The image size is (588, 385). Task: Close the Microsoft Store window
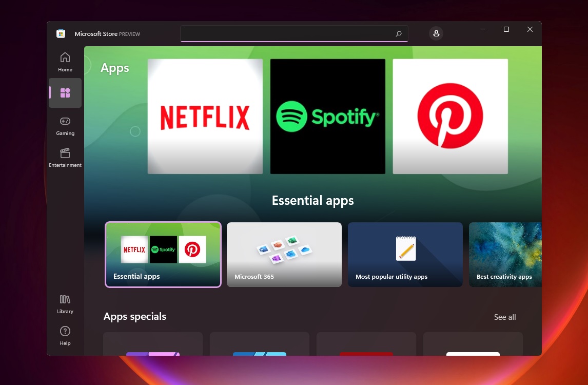tap(530, 29)
